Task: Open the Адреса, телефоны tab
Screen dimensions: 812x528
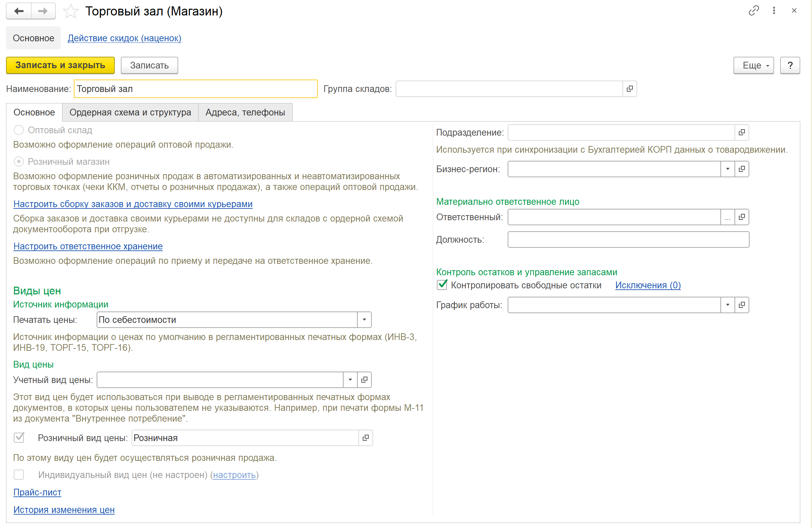Action: (245, 112)
